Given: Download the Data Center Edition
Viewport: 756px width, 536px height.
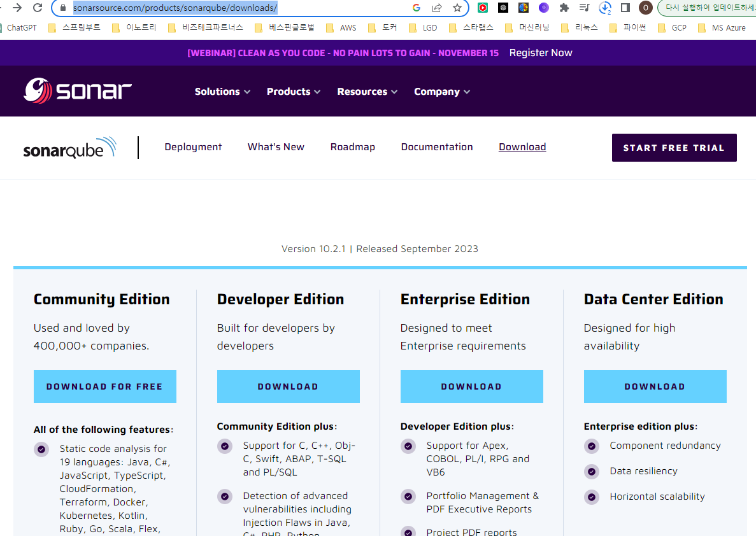Looking at the screenshot, I should [x=655, y=386].
